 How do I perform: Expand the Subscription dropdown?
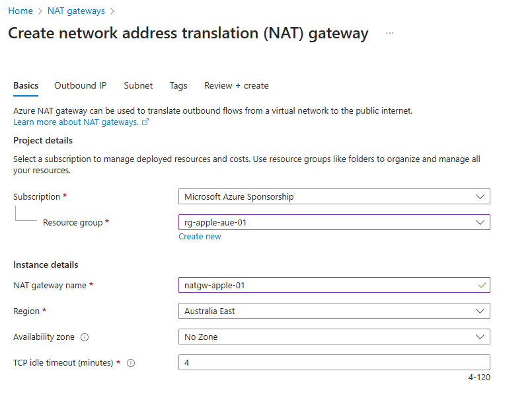pyautogui.click(x=334, y=196)
